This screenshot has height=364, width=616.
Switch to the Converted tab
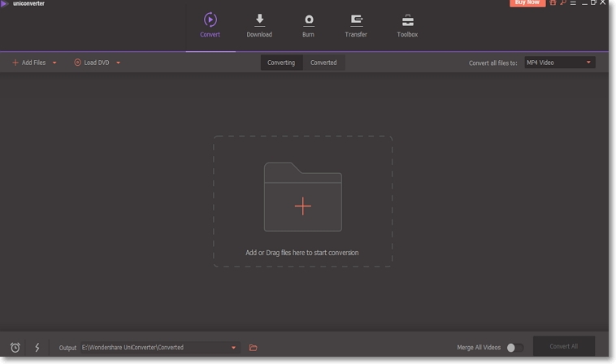[323, 63]
